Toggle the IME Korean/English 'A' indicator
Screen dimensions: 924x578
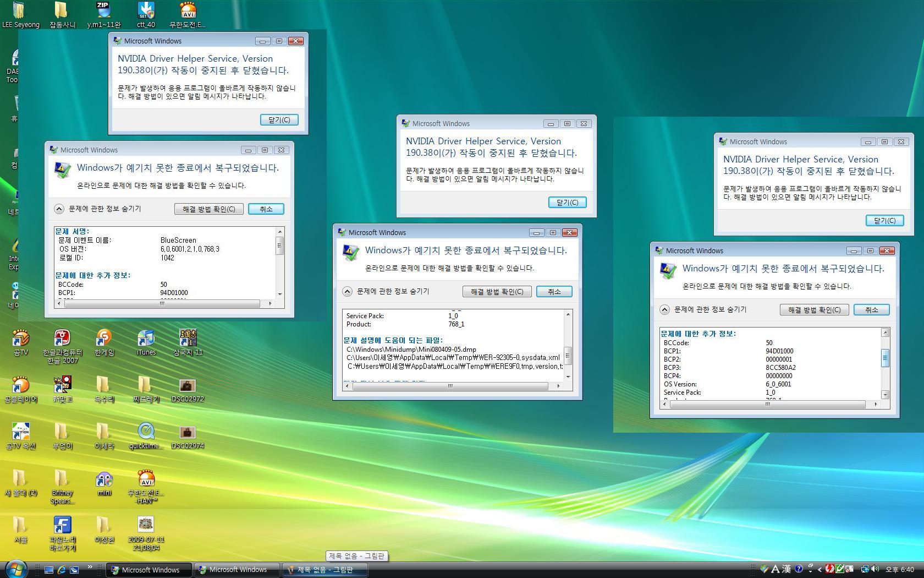coord(776,569)
